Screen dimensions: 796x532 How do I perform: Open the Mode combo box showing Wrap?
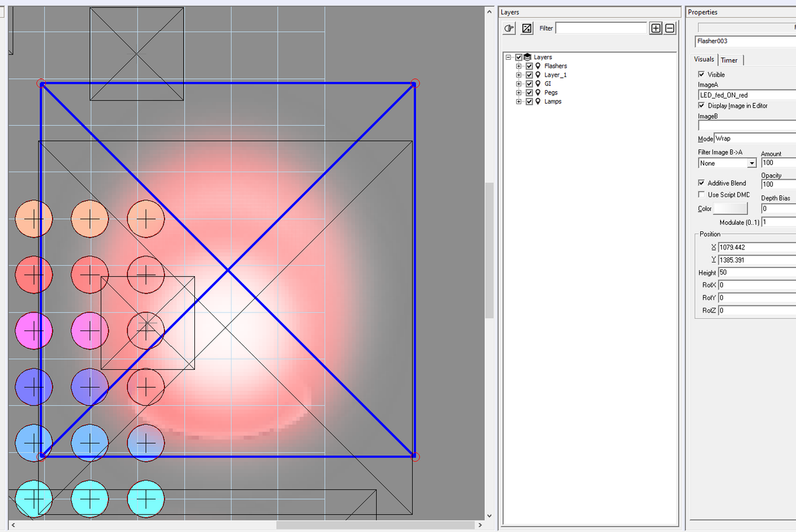[755, 138]
